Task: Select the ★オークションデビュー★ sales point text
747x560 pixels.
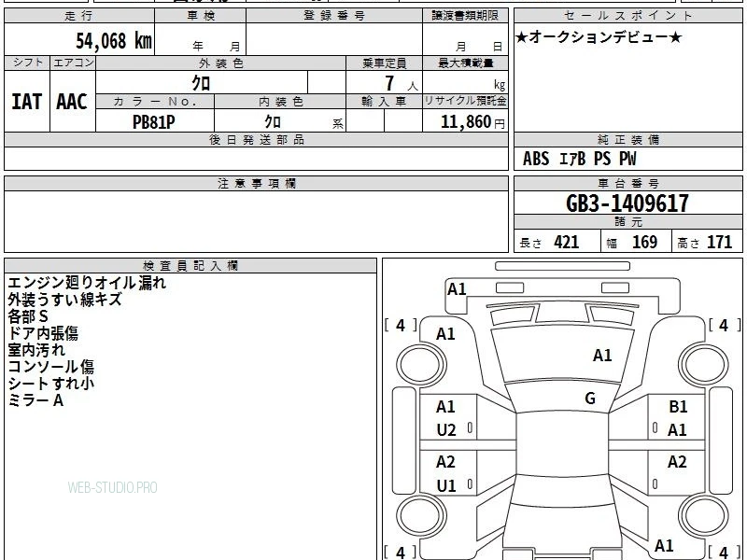Action: [x=599, y=37]
